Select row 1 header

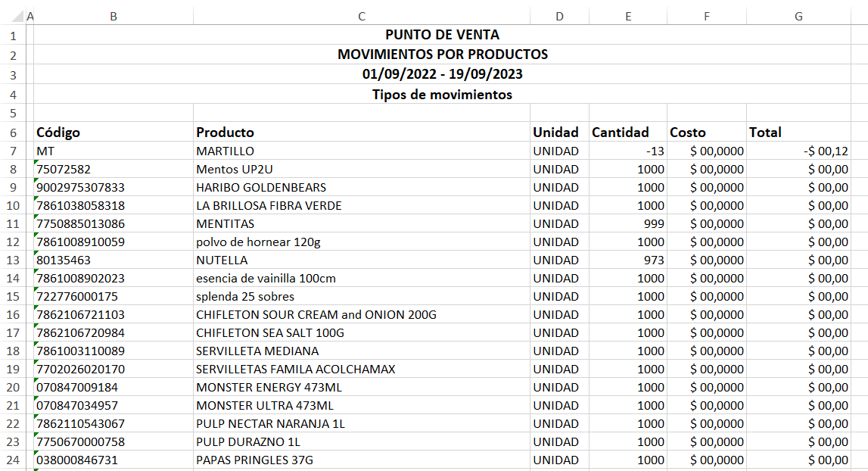(13, 36)
